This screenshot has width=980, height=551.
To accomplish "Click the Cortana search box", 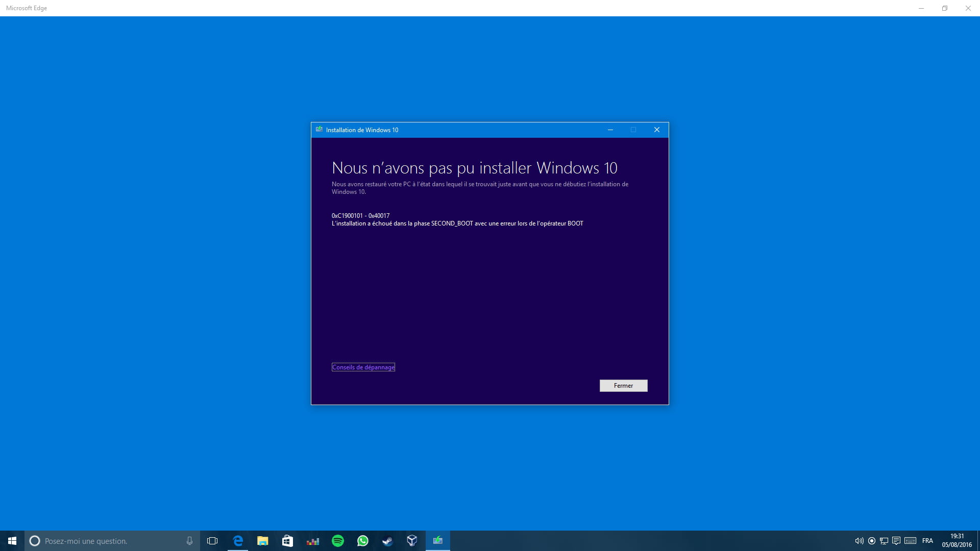I will [107, 541].
